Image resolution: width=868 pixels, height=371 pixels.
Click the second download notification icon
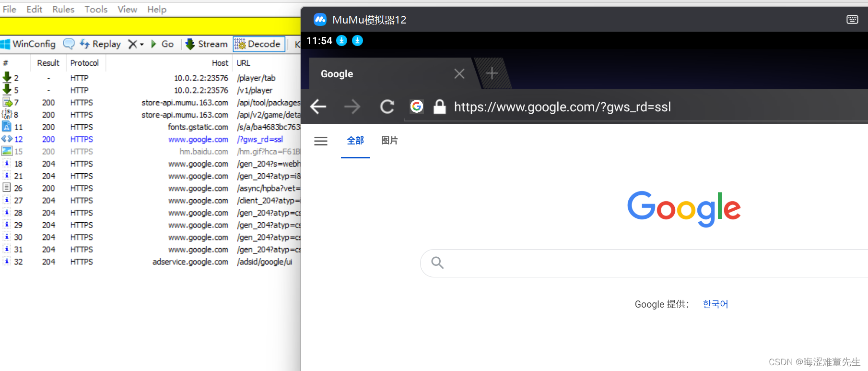pos(357,41)
